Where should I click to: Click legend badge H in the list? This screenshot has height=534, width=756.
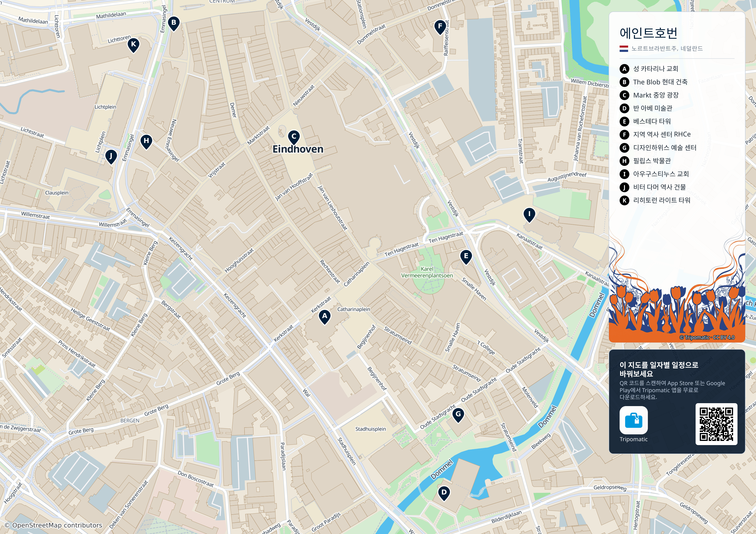click(x=624, y=161)
